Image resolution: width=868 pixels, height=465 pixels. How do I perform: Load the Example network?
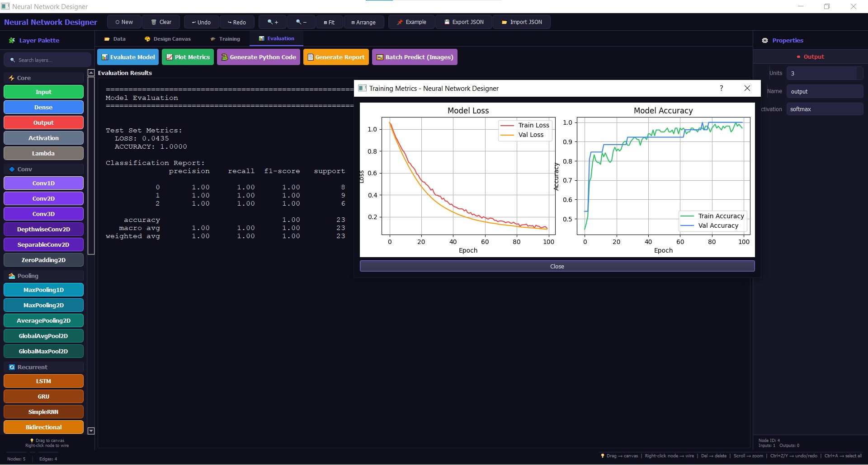(x=411, y=22)
